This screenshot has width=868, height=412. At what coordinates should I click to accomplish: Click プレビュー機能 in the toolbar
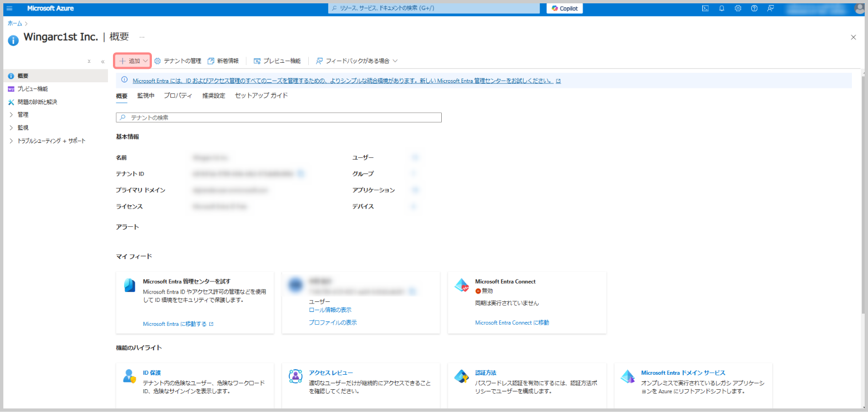(277, 61)
